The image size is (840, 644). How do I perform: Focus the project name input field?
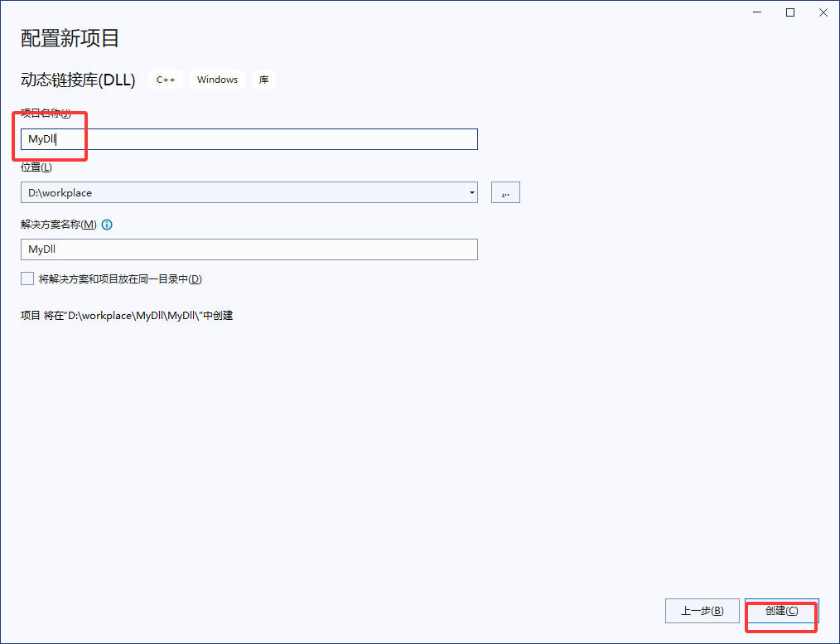[249, 139]
